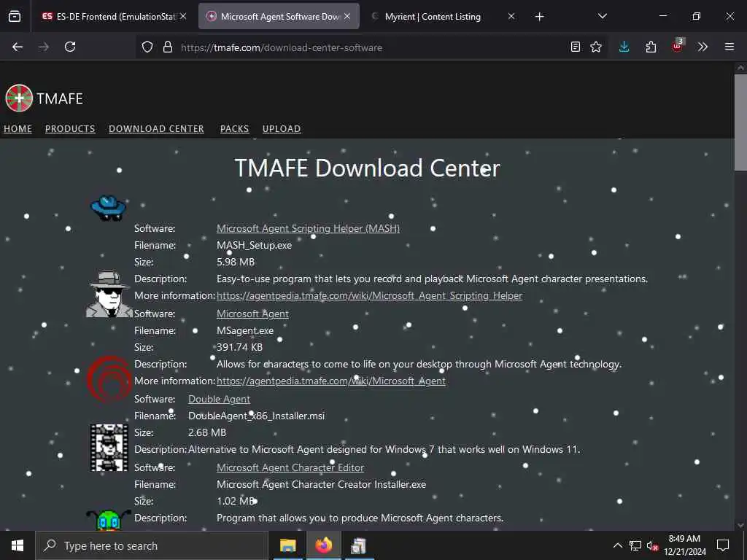747x560 pixels.
Task: Switch to Myrient Content Listing tab
Action: click(443, 16)
